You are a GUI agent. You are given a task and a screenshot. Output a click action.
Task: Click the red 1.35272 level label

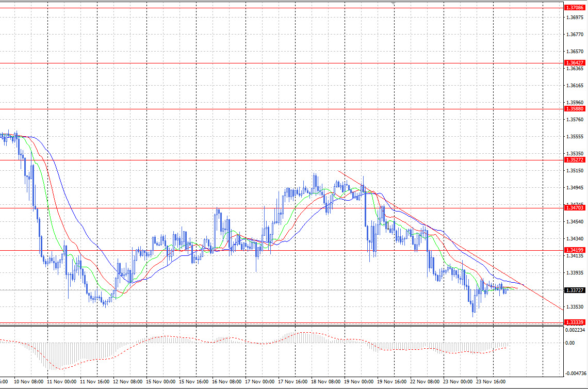pos(575,160)
